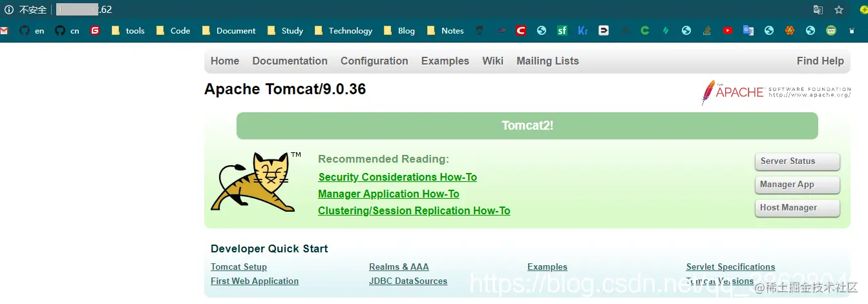This screenshot has height=304, width=868.
Task: Click the site information icon beside 不安全
Action: click(9, 10)
